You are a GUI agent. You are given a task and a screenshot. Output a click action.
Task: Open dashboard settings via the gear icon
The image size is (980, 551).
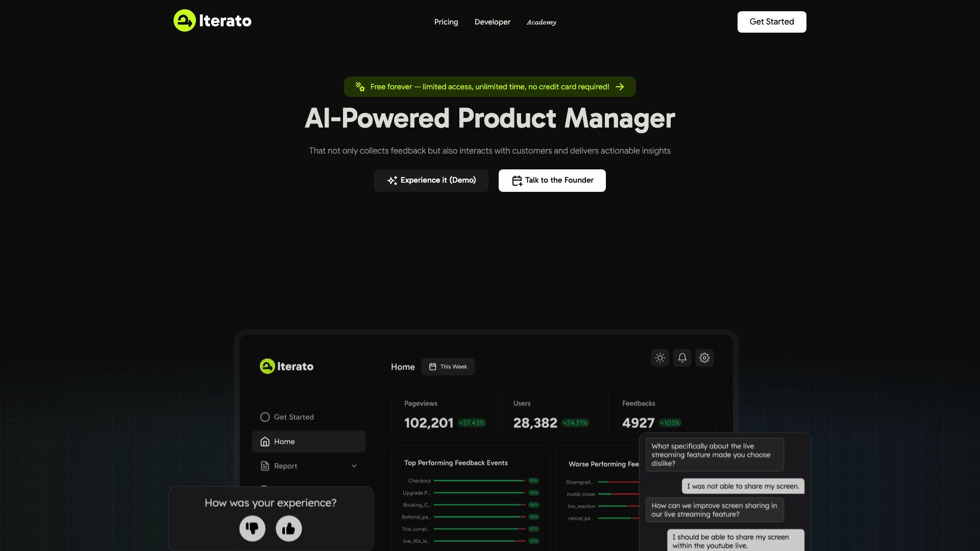(704, 358)
